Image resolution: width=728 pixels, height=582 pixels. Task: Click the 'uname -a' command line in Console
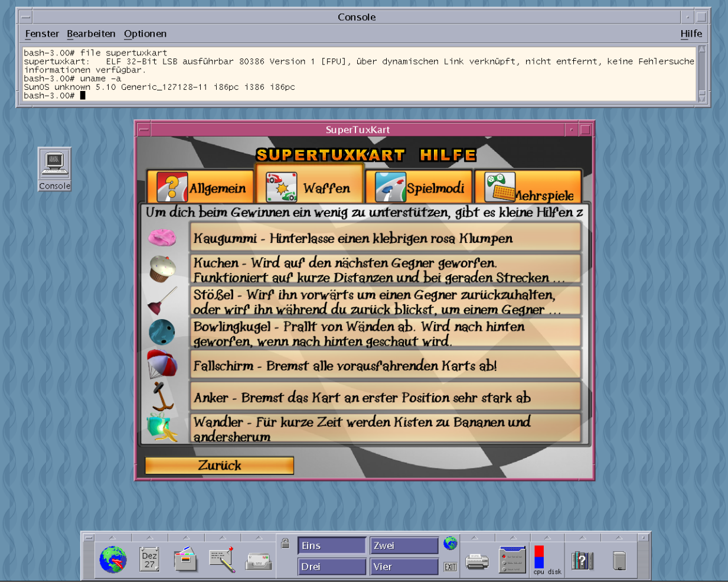[72, 79]
